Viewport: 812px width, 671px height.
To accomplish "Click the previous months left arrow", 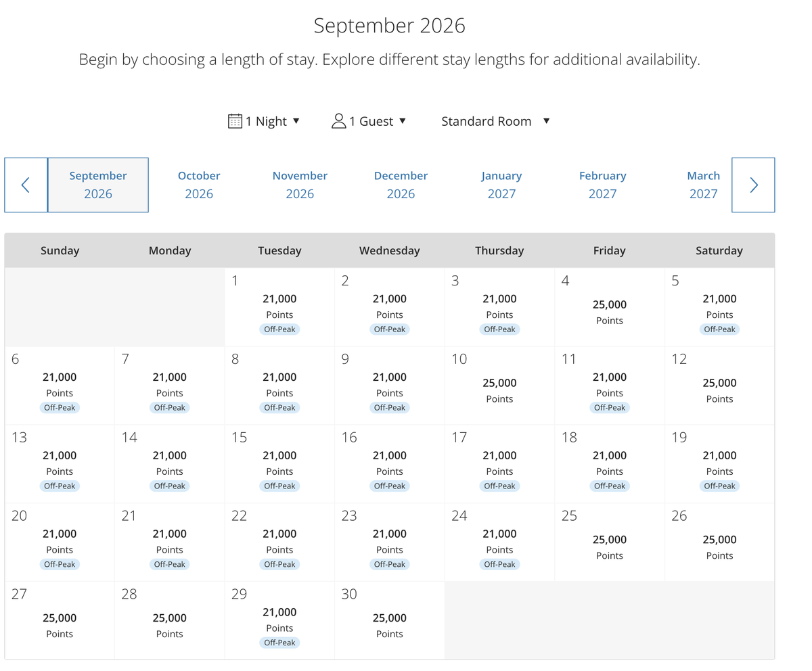I will click(x=26, y=185).
